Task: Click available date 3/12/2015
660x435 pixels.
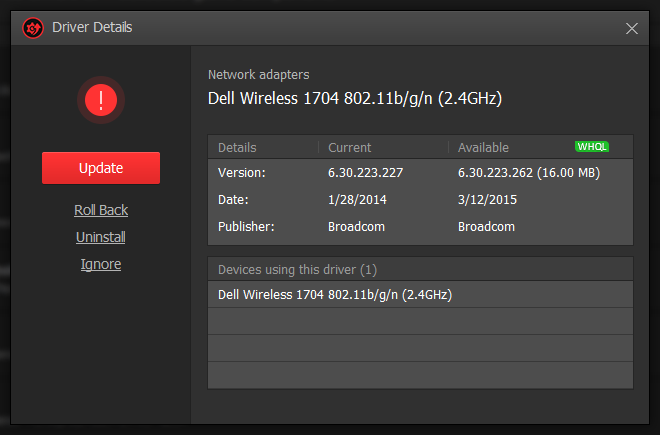Action: pos(487,200)
